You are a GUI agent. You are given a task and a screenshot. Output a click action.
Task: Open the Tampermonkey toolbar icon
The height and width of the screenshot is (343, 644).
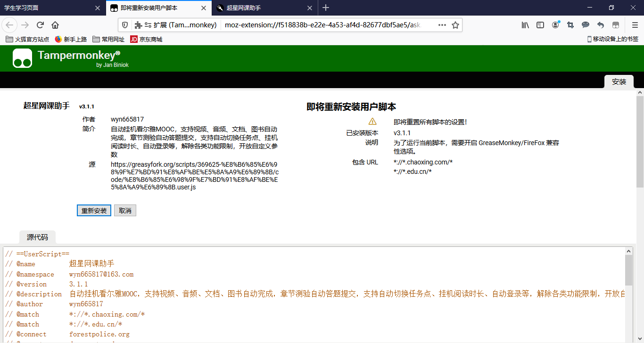coord(616,25)
